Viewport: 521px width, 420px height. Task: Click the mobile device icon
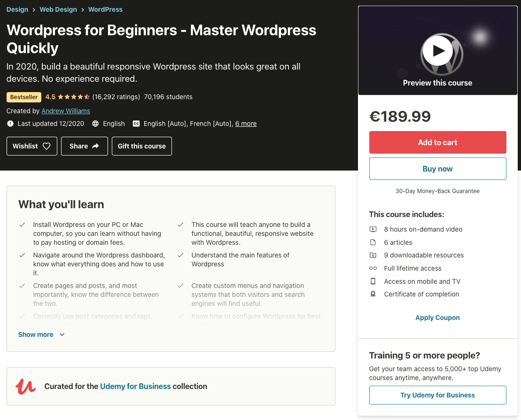point(373,281)
